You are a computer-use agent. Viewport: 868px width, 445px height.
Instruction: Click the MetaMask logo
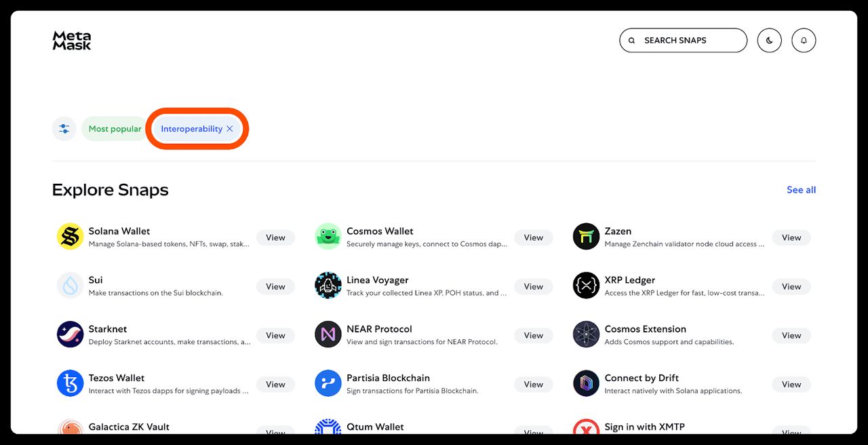71,41
